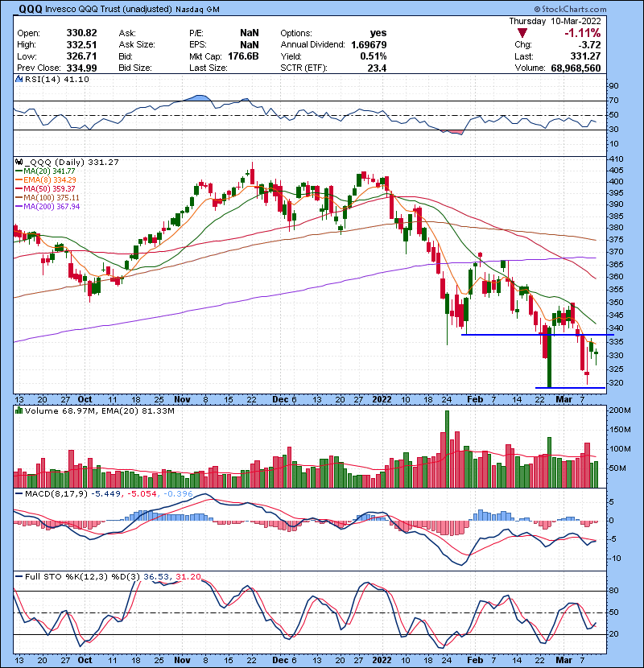This screenshot has height=668, width=644.
Task: Click the Low value '326.71'
Action: click(81, 56)
